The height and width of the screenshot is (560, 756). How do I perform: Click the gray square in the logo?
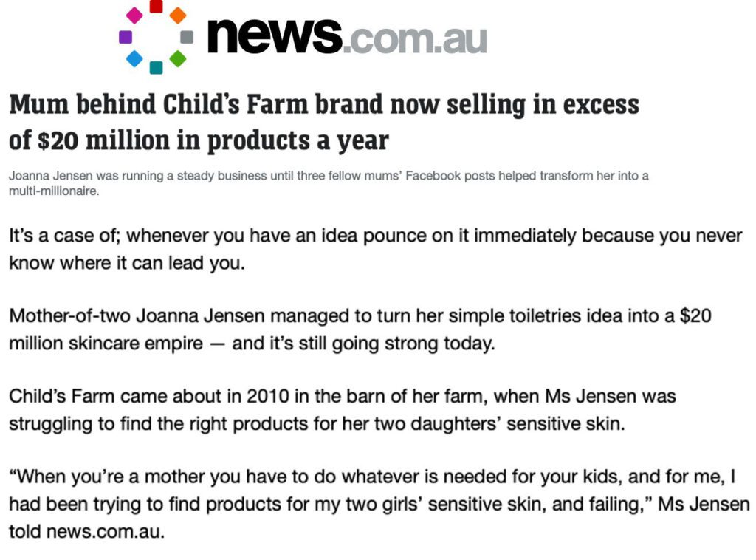point(187,37)
